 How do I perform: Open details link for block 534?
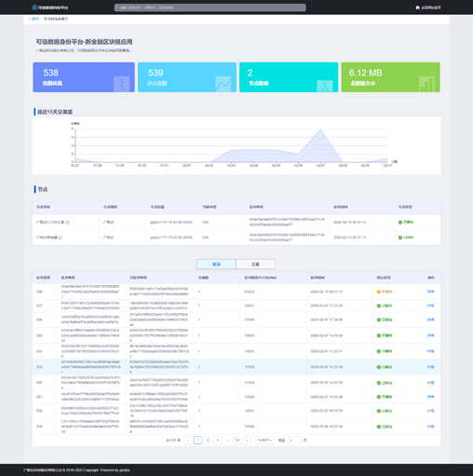pos(430,351)
